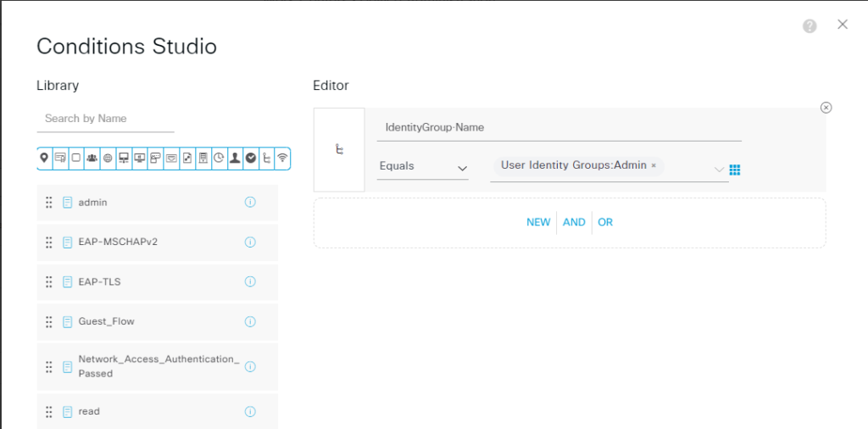Click the AND operator link
868x429 pixels.
click(574, 222)
